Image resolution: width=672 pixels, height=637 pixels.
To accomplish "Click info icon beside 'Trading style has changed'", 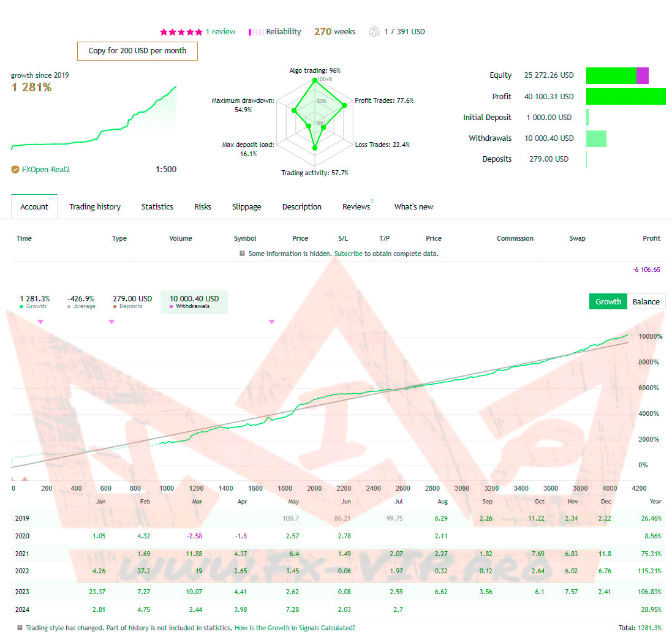I will tap(20, 628).
